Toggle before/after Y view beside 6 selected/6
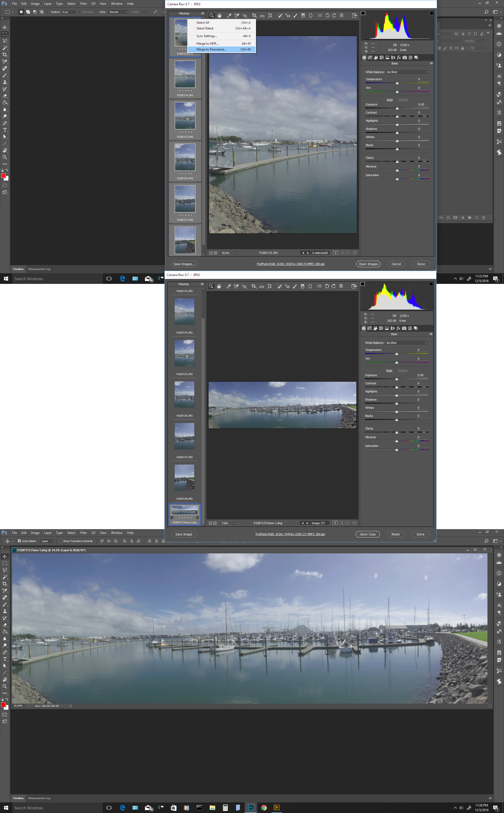Image resolution: width=504 pixels, height=813 pixels. pos(336,253)
